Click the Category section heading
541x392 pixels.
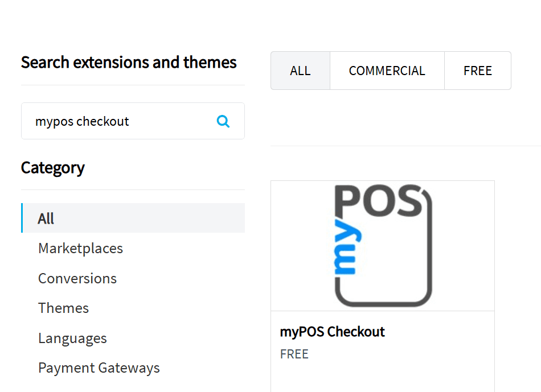point(52,167)
